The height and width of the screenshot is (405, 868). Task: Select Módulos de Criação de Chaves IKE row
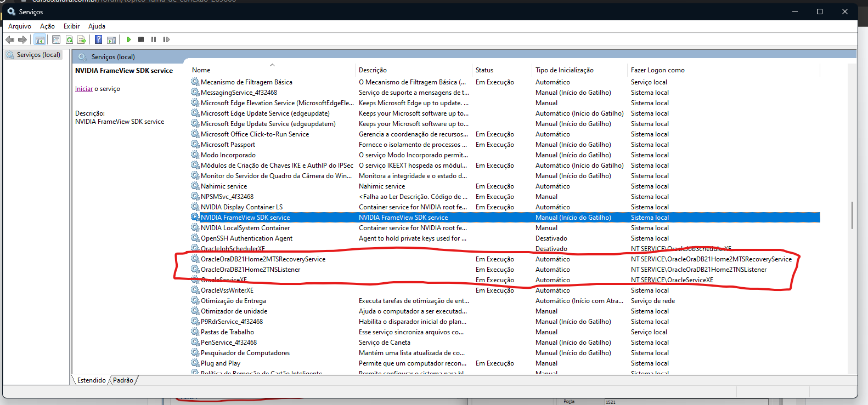(x=505, y=166)
